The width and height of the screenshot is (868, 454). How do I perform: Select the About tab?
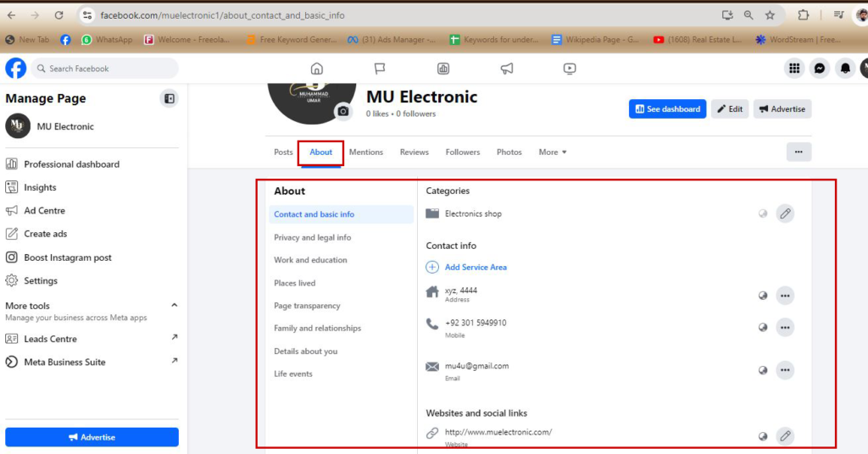click(x=321, y=152)
